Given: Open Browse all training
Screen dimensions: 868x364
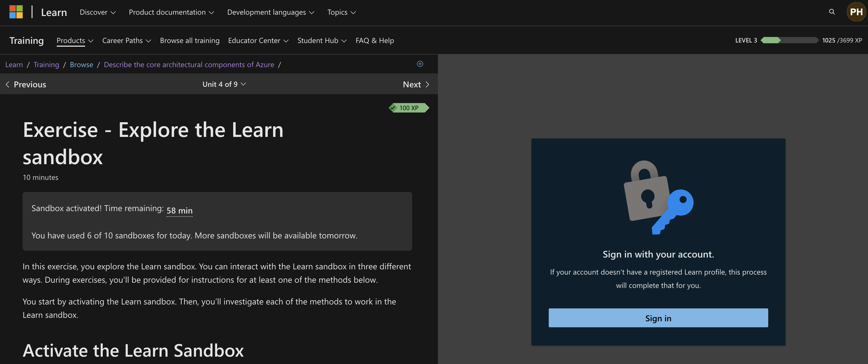Looking at the screenshot, I should [x=190, y=40].
